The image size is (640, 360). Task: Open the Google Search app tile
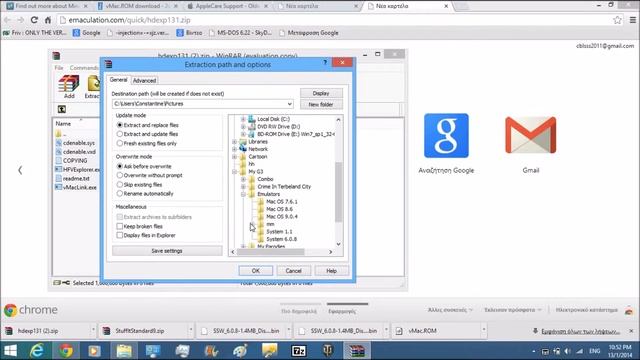coord(446,136)
